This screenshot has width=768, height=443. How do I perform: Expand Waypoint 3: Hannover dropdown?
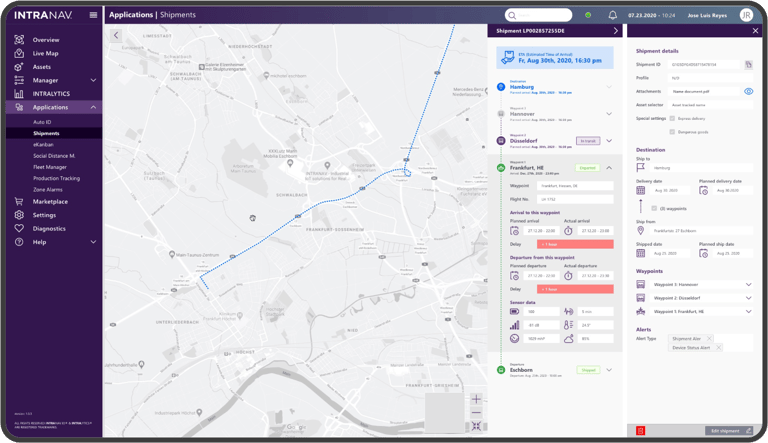click(x=748, y=284)
